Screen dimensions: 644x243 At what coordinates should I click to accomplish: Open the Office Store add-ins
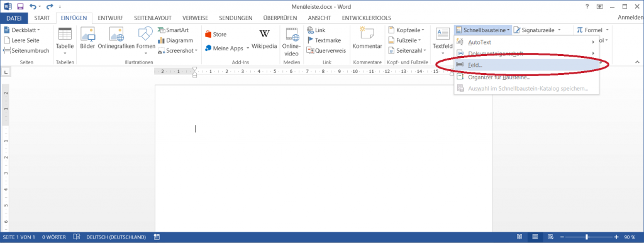(216, 35)
